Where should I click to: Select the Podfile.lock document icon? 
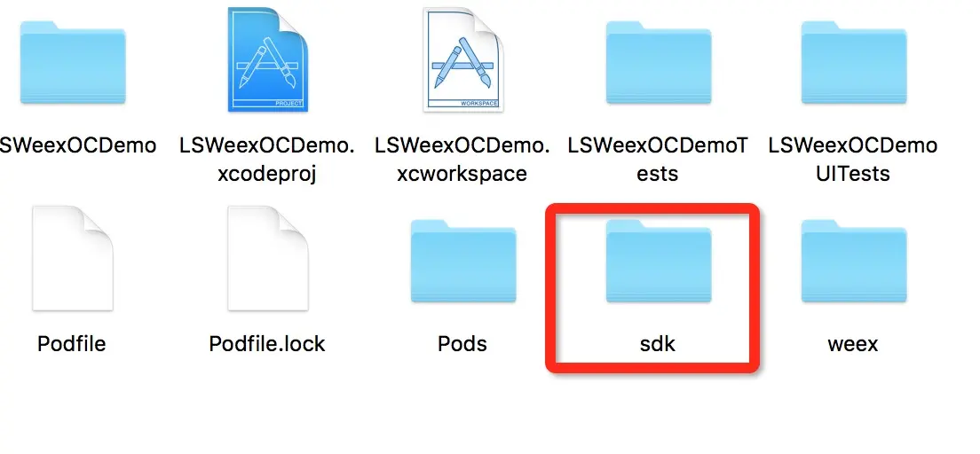(267, 259)
